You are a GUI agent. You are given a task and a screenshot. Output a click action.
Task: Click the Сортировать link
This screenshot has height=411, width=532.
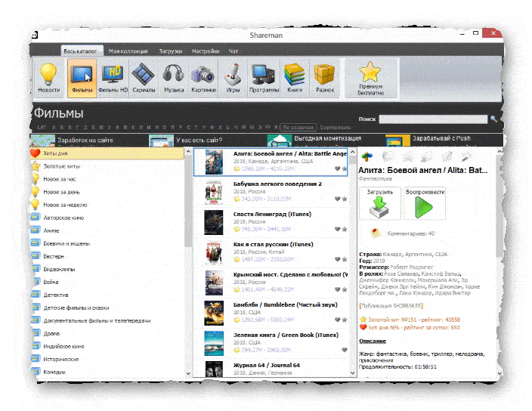(x=336, y=127)
